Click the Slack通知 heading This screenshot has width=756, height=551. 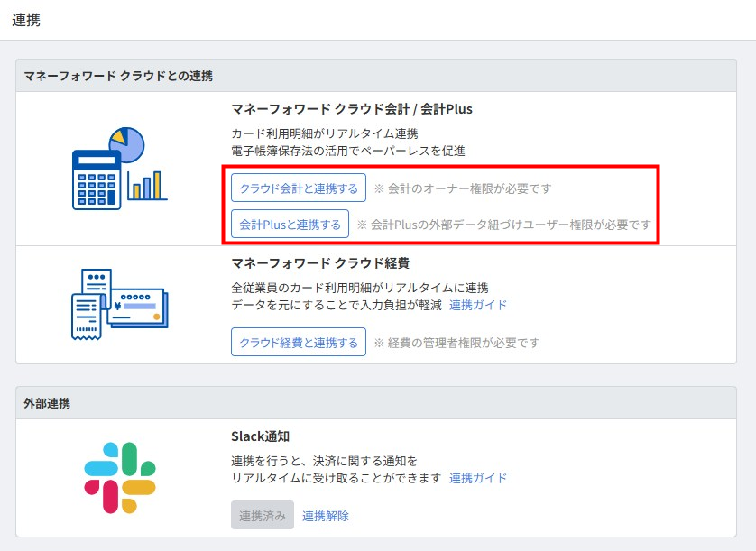(x=260, y=436)
